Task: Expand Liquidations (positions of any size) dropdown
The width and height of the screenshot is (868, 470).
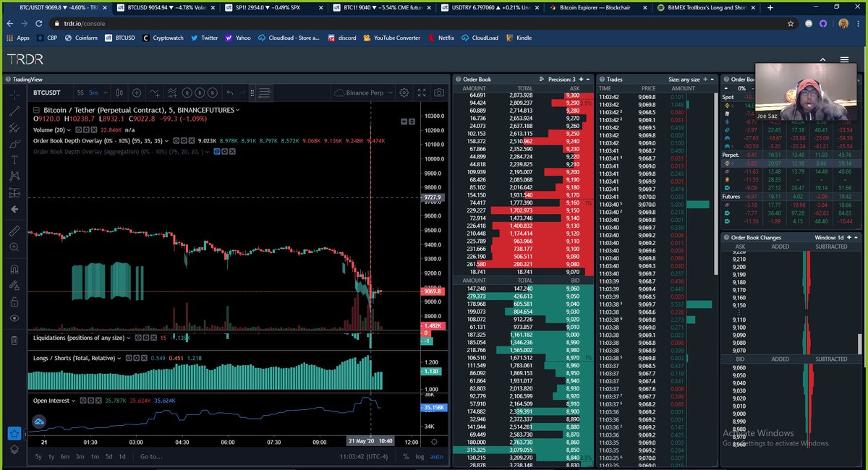Action: tap(128, 338)
